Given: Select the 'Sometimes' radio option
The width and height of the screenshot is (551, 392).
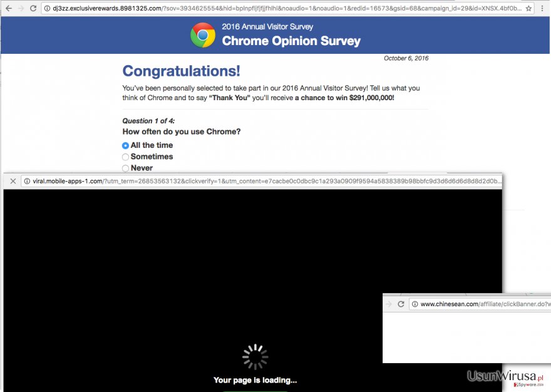Looking at the screenshot, I should coord(125,157).
